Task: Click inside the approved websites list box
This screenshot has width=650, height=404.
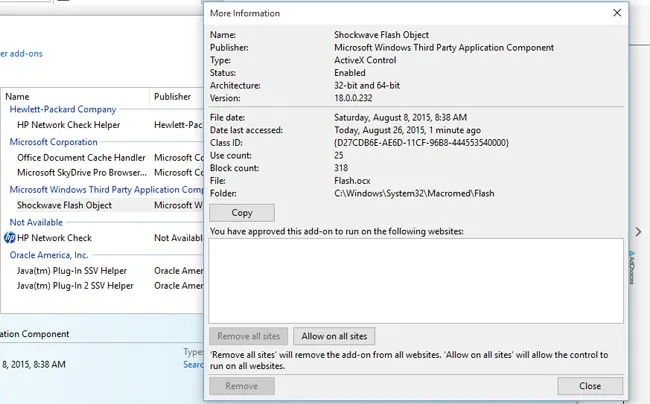Action: pos(416,280)
